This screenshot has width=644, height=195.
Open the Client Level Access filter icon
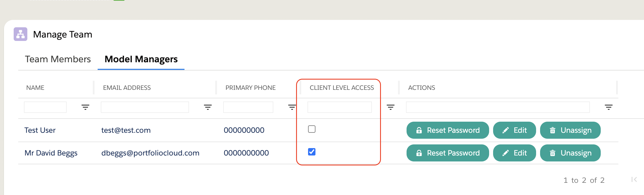390,107
